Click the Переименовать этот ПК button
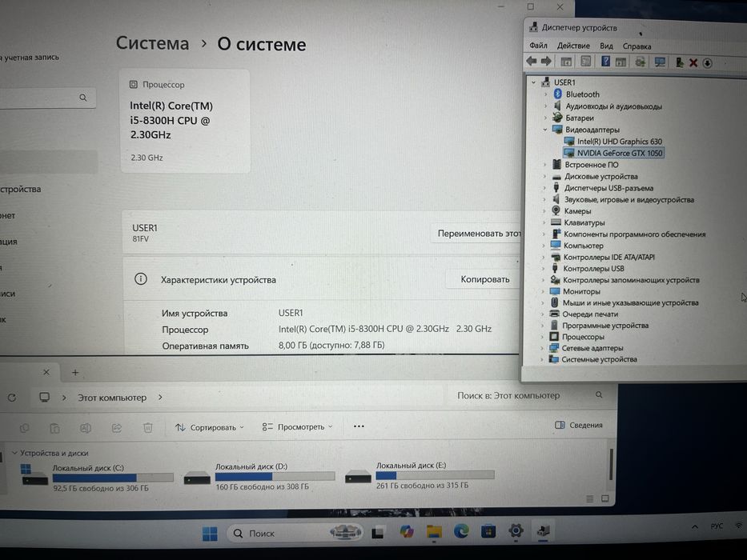Screen dimensions: 747x560 coord(476,234)
